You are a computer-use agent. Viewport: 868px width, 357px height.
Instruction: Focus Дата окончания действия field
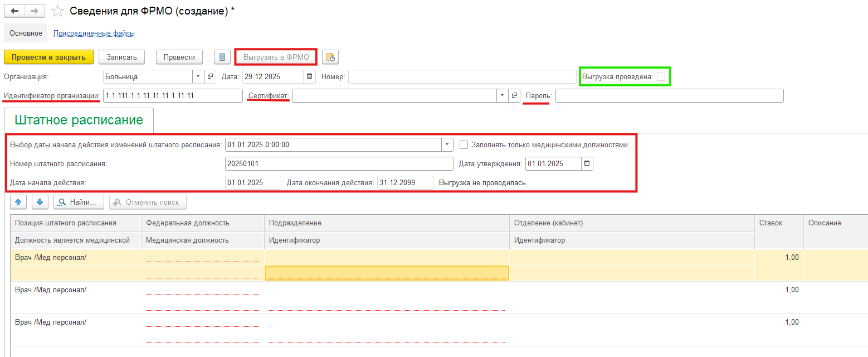point(405,182)
